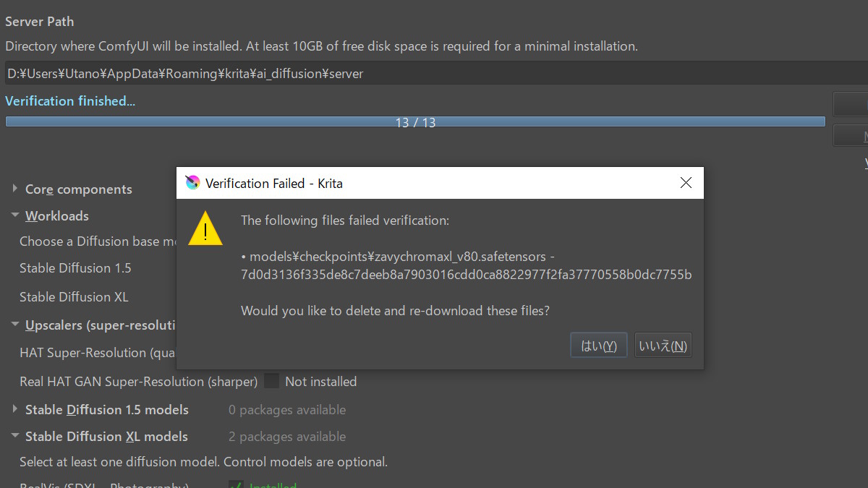Decline re-download with いいえ(N) button
The height and width of the screenshot is (488, 868).
tap(663, 346)
